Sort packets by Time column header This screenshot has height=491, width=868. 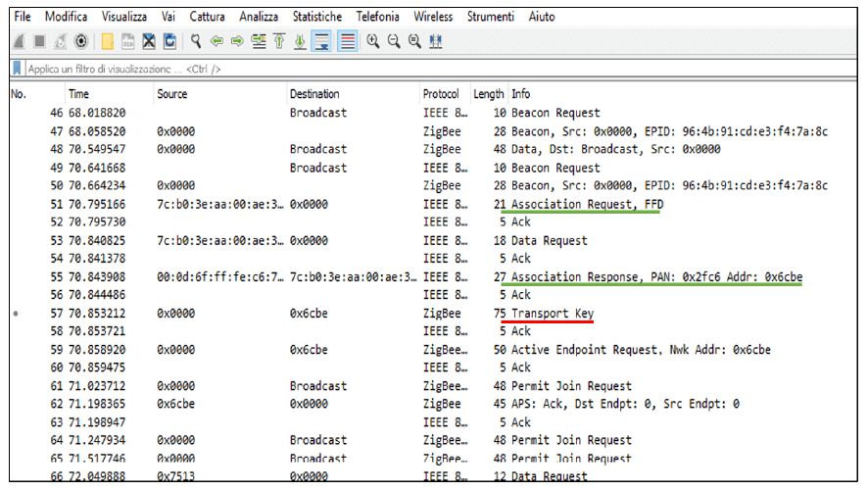[78, 94]
